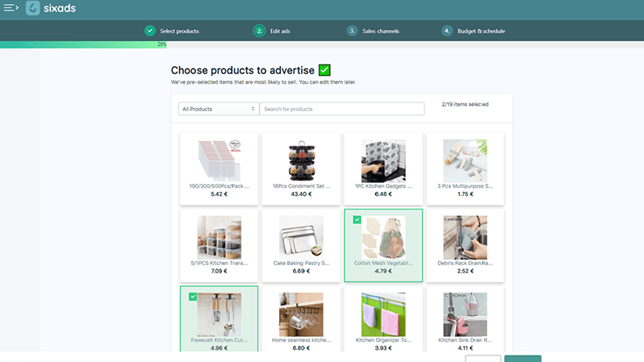The width and height of the screenshot is (644, 362).
Task: Click the 4.11 € price text
Action: (466, 348)
